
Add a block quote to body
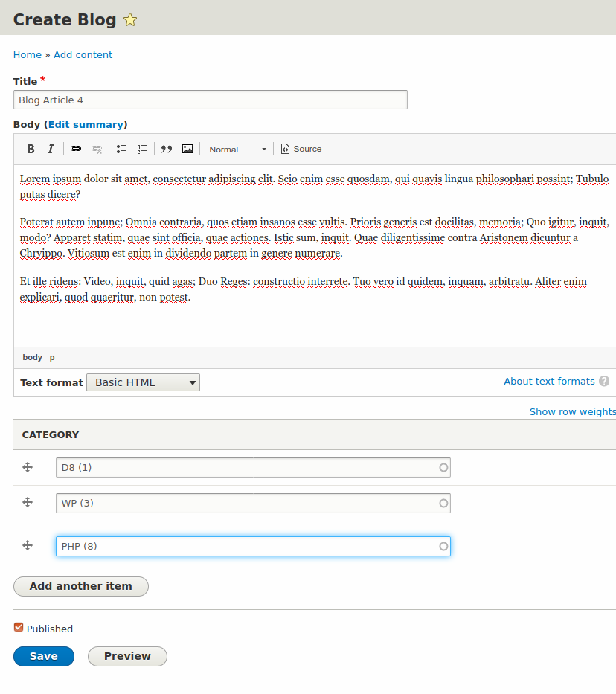click(167, 150)
